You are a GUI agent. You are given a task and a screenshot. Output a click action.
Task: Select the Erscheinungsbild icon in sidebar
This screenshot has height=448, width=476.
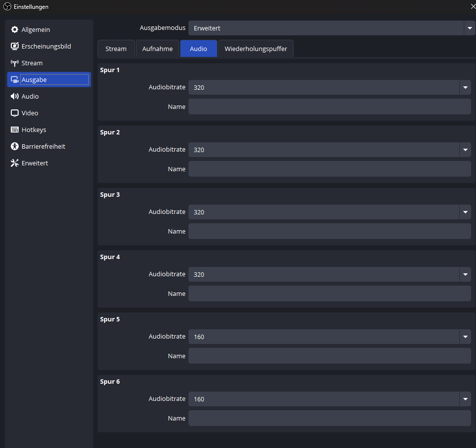point(15,47)
